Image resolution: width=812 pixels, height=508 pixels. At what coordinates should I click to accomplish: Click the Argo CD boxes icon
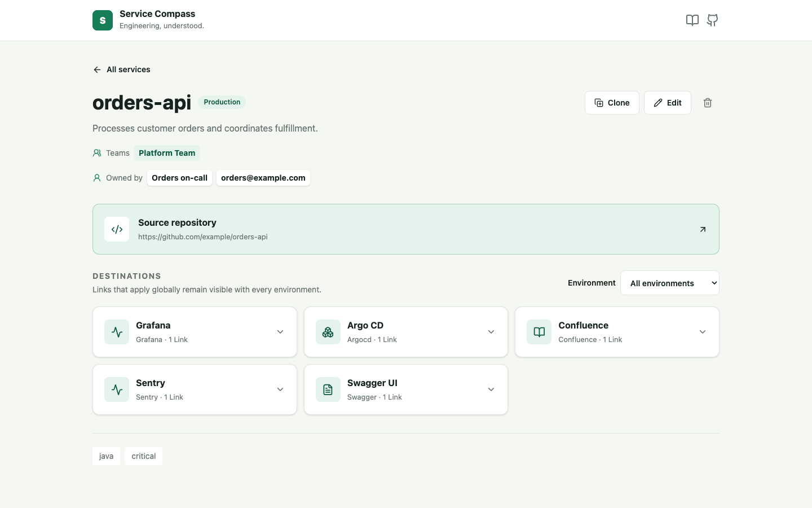click(x=328, y=332)
